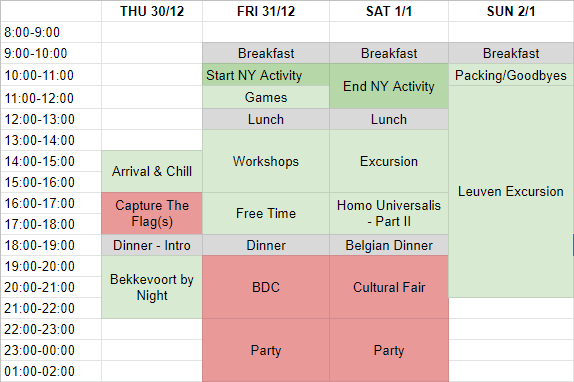This screenshot has width=574, height=382.
Task: Click the Cultural Fair cell
Action: point(389,287)
